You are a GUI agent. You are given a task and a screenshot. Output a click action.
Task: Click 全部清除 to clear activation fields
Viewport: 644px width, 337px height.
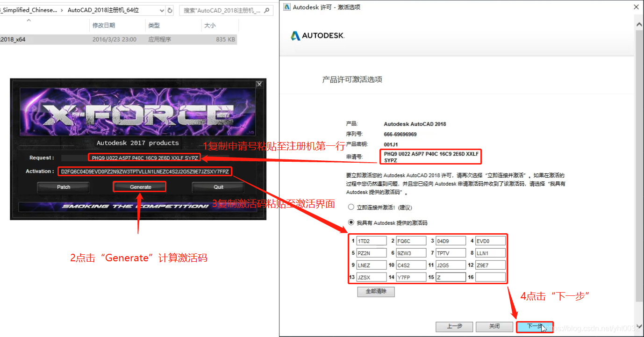tap(376, 292)
